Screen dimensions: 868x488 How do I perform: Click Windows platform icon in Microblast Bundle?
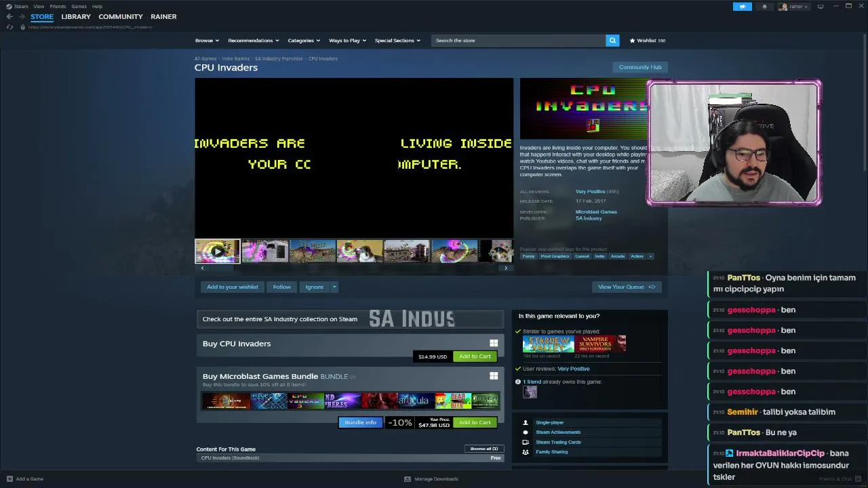tap(494, 376)
